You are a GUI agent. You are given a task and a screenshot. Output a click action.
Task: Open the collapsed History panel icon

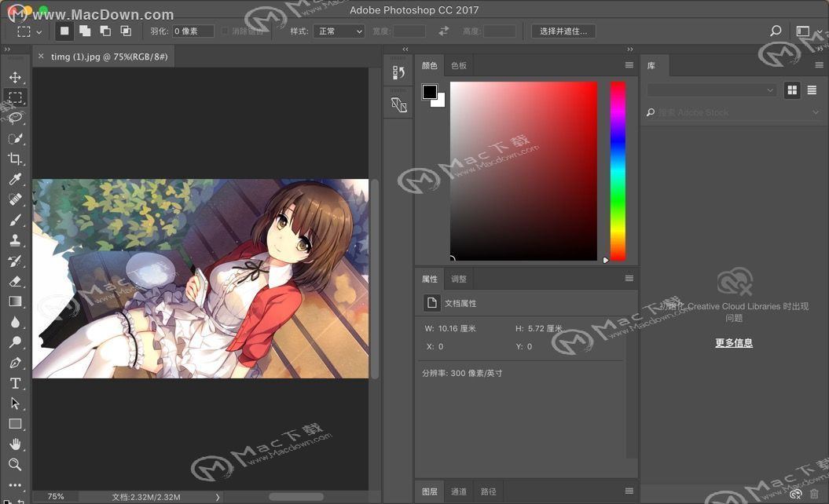click(398, 73)
